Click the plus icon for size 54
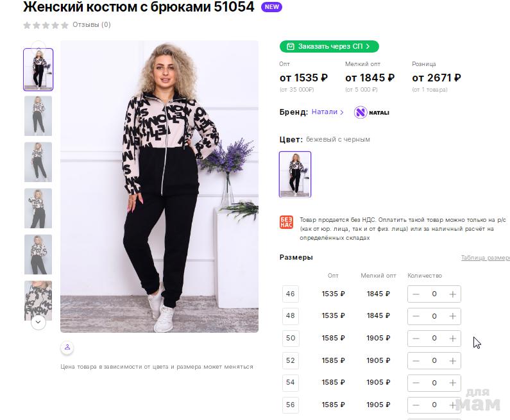 (453, 383)
